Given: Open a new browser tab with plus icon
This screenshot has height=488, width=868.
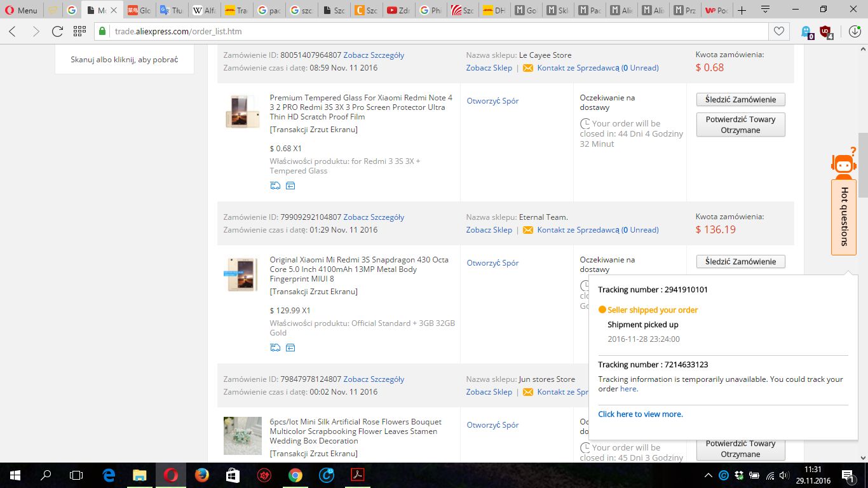Looking at the screenshot, I should click(742, 10).
